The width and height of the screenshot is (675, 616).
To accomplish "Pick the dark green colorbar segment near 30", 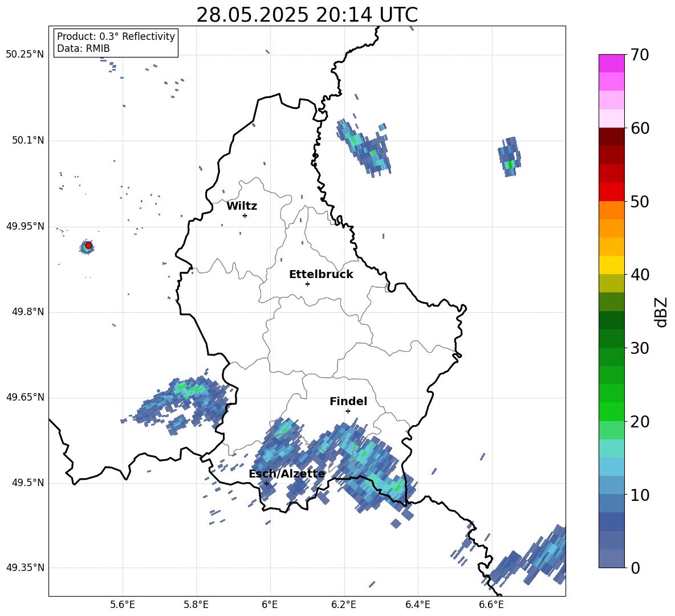I will click(x=611, y=338).
